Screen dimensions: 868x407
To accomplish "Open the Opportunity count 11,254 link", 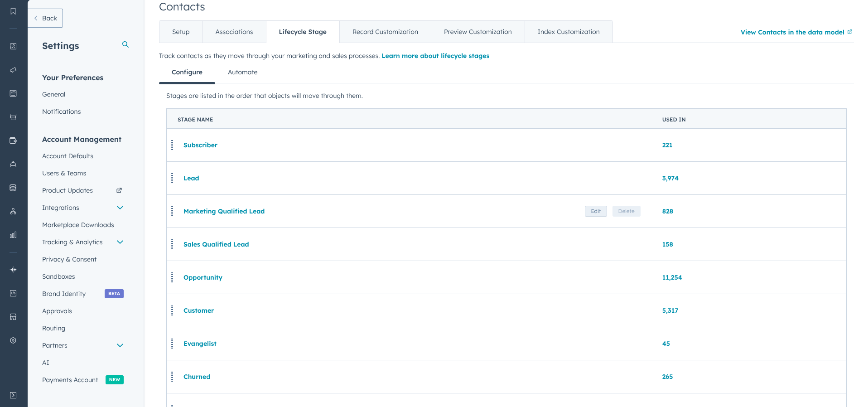I will click(672, 277).
